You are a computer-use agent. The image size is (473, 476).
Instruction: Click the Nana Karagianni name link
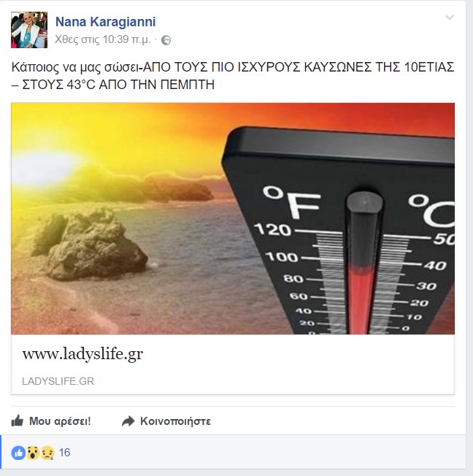(x=105, y=22)
